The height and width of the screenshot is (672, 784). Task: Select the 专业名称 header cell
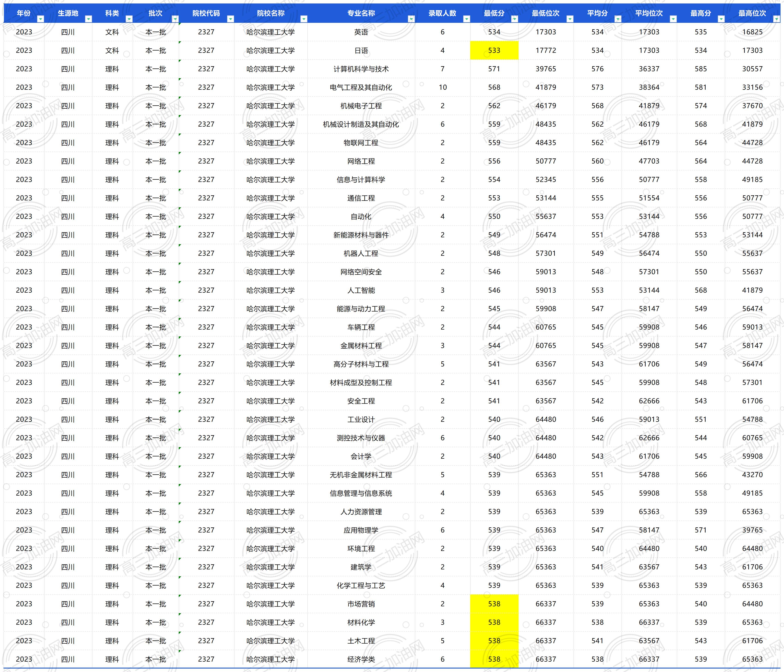[361, 13]
